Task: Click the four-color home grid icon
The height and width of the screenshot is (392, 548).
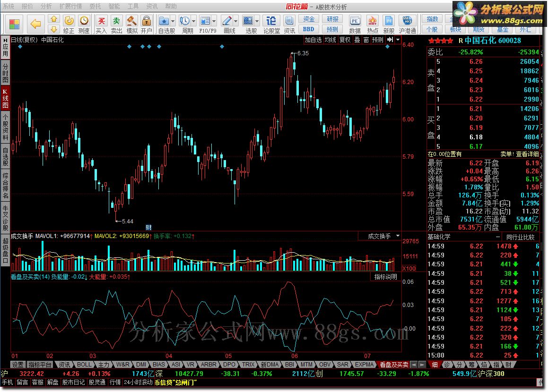Action: [x=14, y=24]
